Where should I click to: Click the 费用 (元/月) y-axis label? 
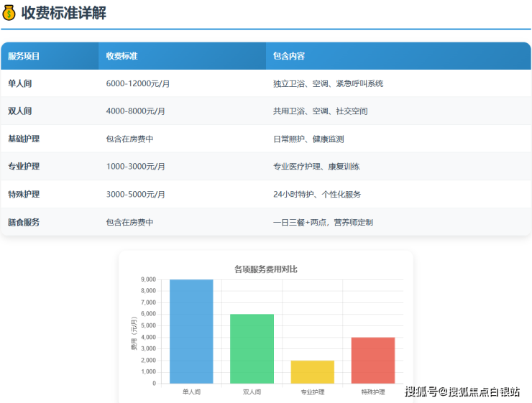click(134, 333)
